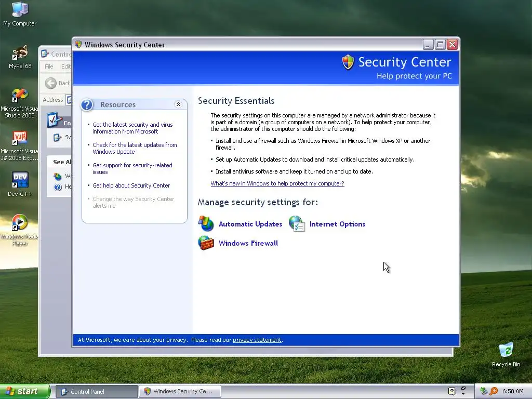Click the network connection tray icon
The image size is (532, 399).
click(484, 391)
